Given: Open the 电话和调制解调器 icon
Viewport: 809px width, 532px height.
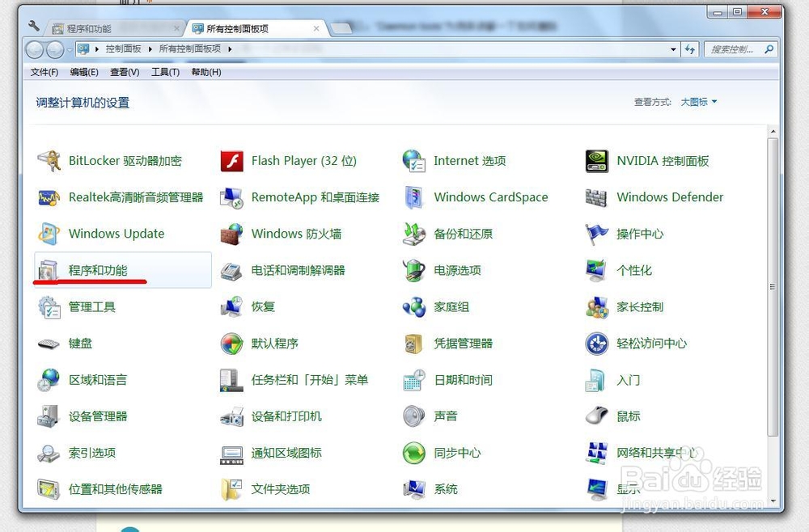Looking at the screenshot, I should 231,271.
